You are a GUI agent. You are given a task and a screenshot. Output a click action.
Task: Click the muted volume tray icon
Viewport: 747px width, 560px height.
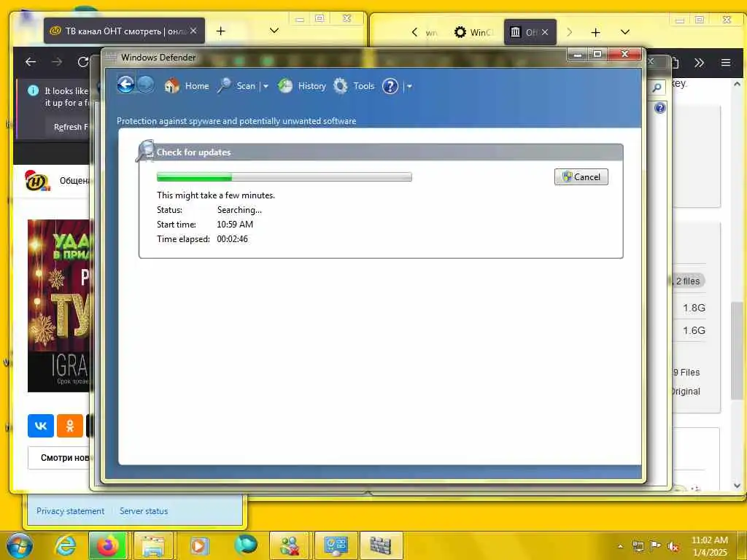tap(673, 547)
